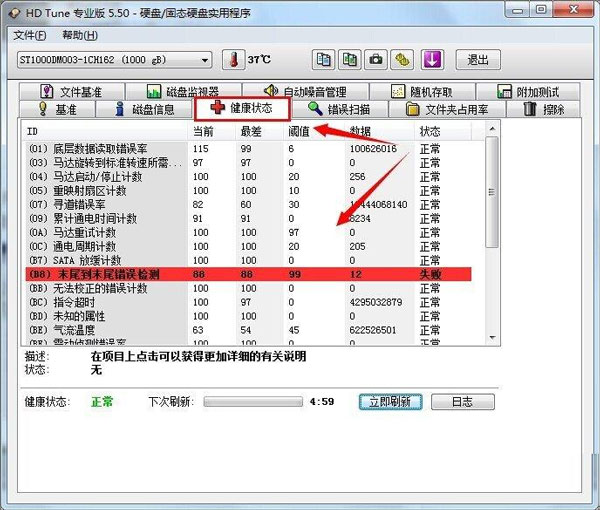Click the 当前 column header
Screen dimensions: 600x510
point(212,132)
